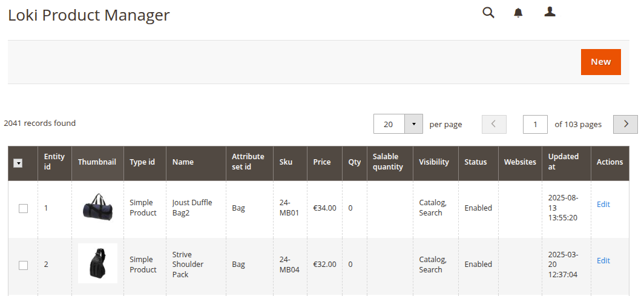Open the select-all dropdown in header
Screen dimensions: 644x296
(x=18, y=163)
